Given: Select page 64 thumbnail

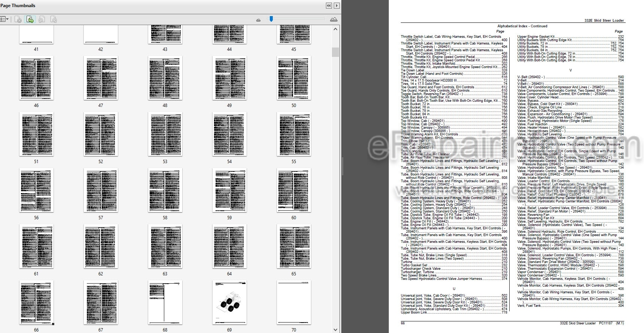Looking at the screenshot, I should (229, 246).
